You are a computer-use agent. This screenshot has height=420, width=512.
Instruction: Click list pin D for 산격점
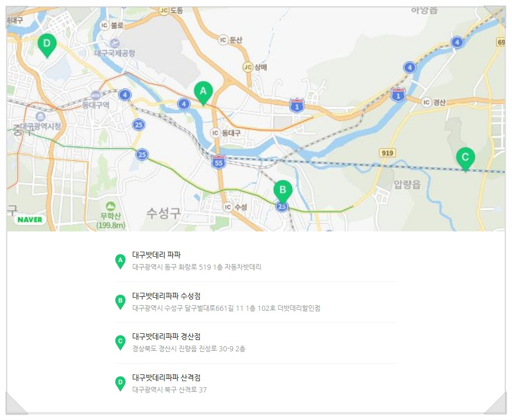tap(120, 384)
